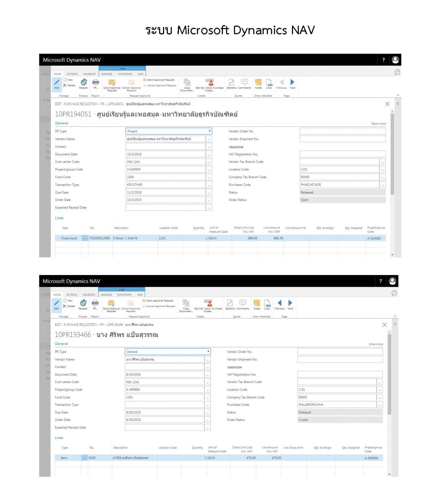Image resolution: width=432 pixels, height=504 pixels.
Task: Click General section header in upper window
Action: tap(61, 123)
